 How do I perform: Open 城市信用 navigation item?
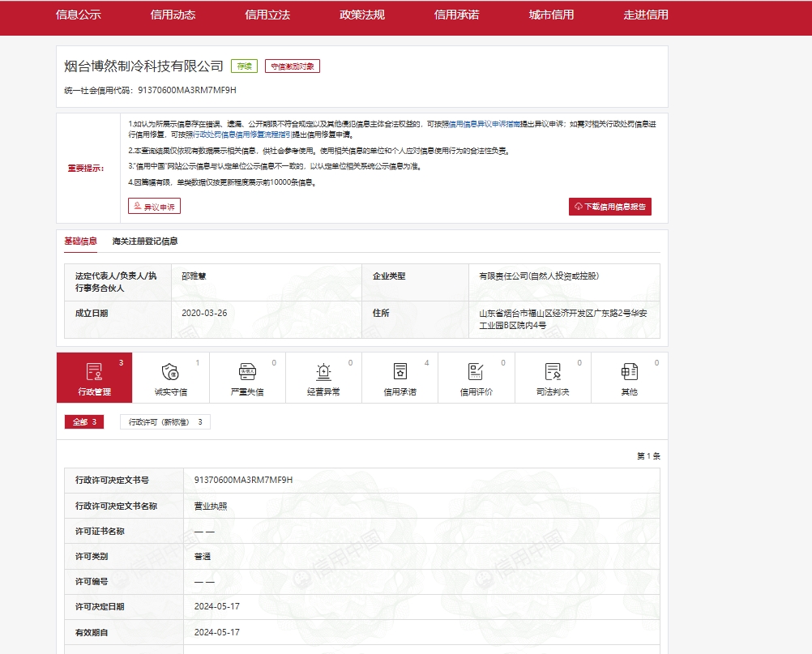pos(551,15)
